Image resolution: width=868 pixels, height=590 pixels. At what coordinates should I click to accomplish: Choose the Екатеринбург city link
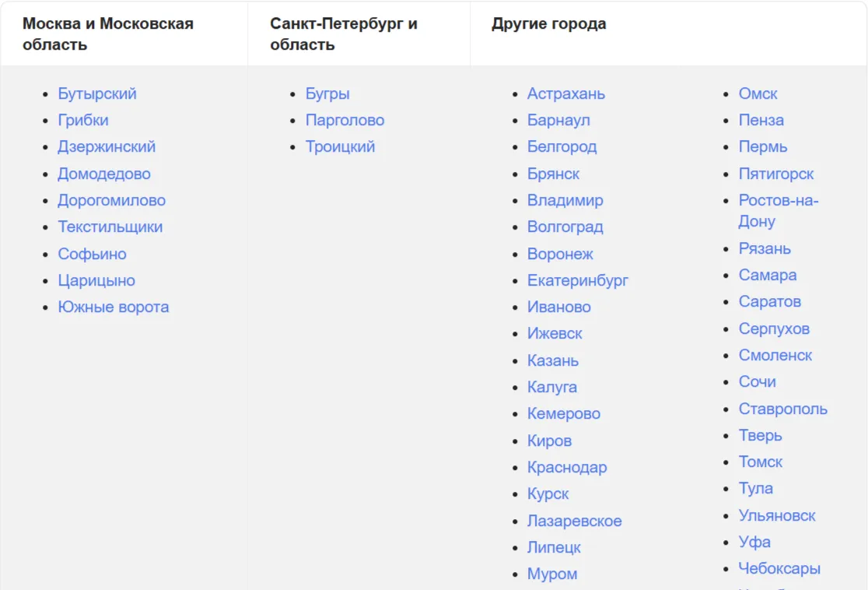(x=578, y=280)
